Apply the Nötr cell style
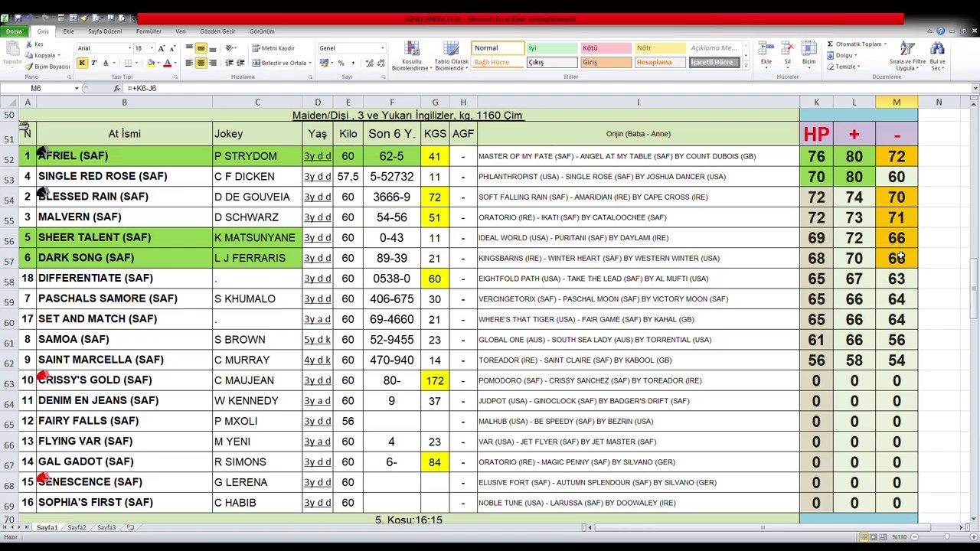This screenshot has width=980, height=551. [659, 48]
